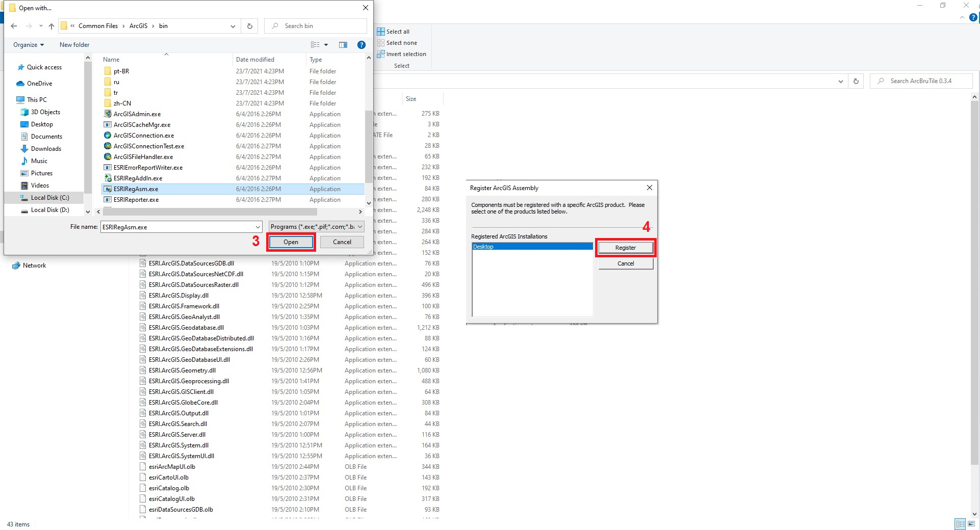The height and width of the screenshot is (530, 980).
Task: Click ArcGIS in breadcrumb path
Action: coord(138,26)
